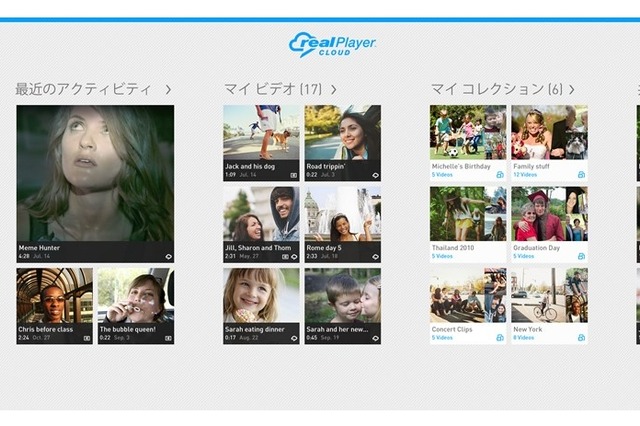Screen dimensions: 640x426
Task: Expand the 最近のアクティビティ section chevron
Action: tap(168, 90)
